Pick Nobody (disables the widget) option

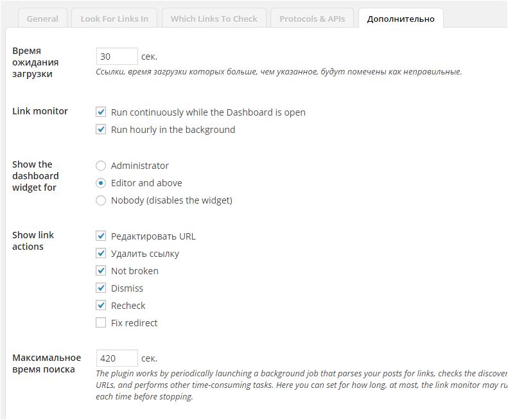101,200
